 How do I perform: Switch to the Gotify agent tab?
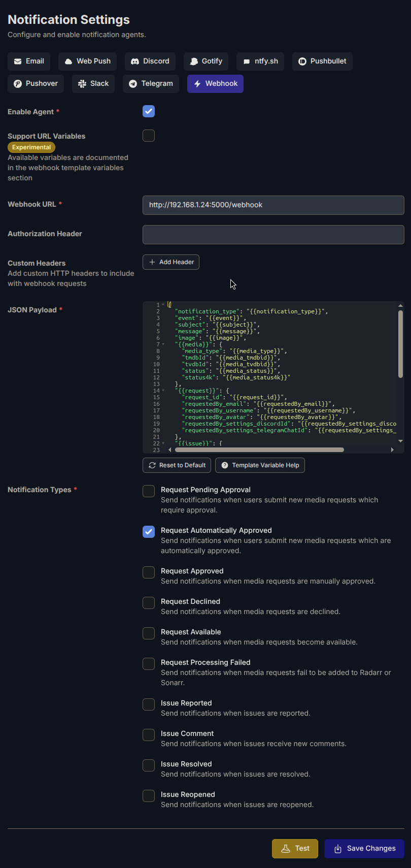(206, 61)
